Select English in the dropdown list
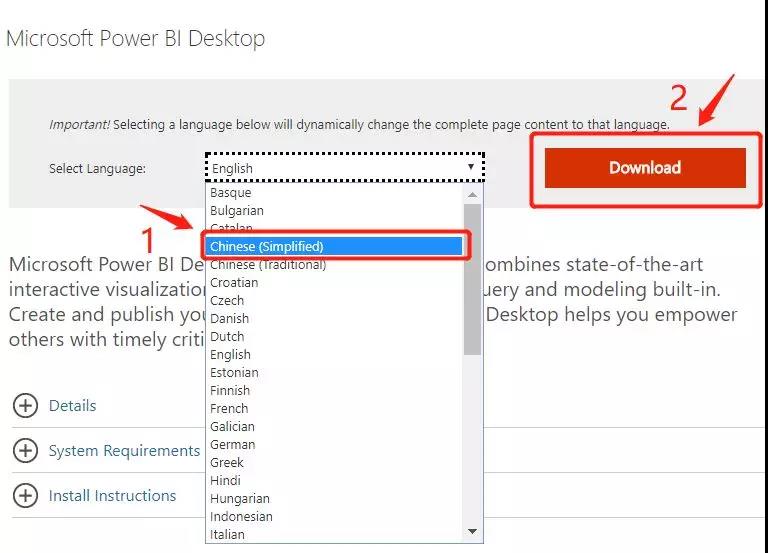Screen dimensions: 768x553 (335, 355)
